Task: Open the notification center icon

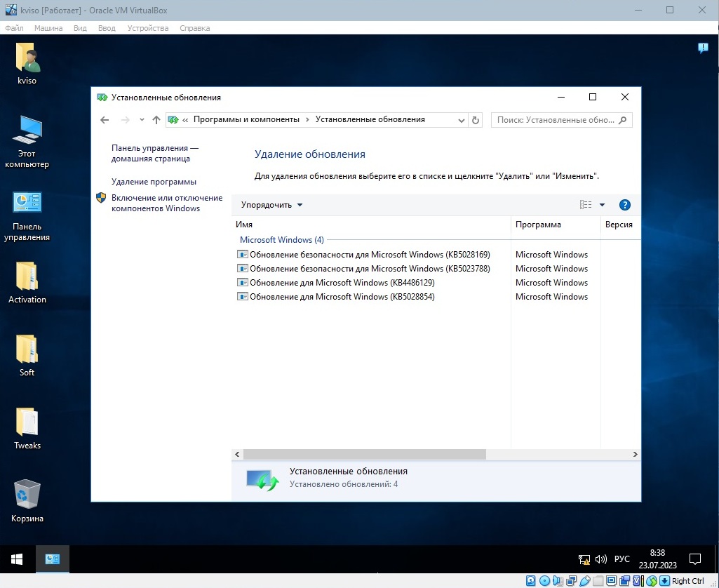Action: click(695, 559)
